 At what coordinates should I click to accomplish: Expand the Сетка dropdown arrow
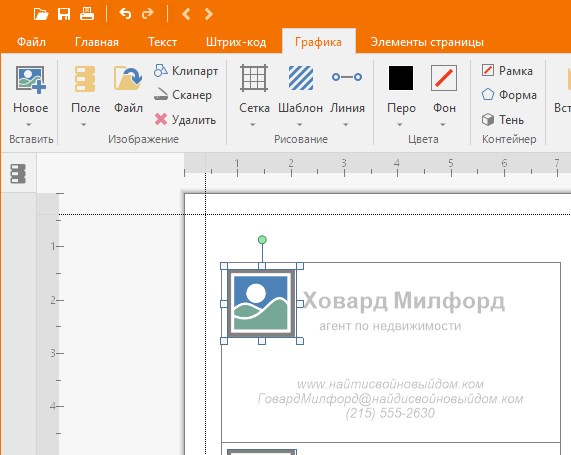(253, 125)
